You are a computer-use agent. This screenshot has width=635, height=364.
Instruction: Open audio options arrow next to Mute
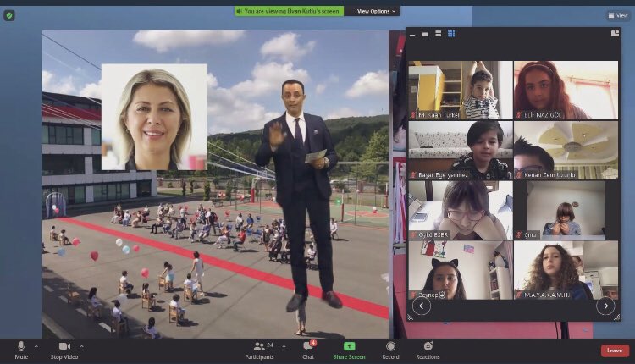tap(36, 346)
